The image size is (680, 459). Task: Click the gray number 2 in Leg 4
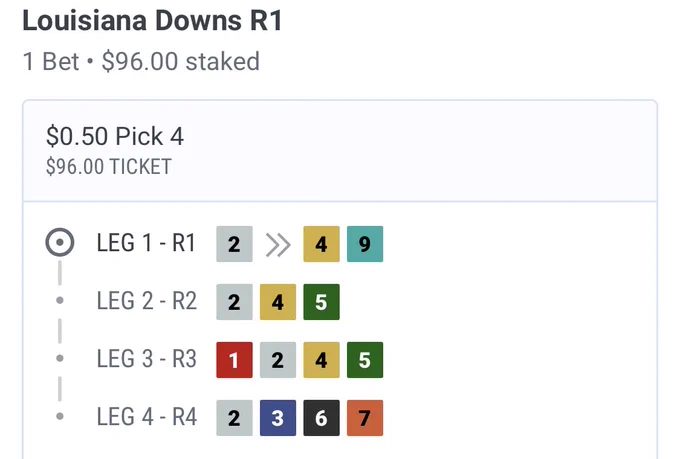234,418
